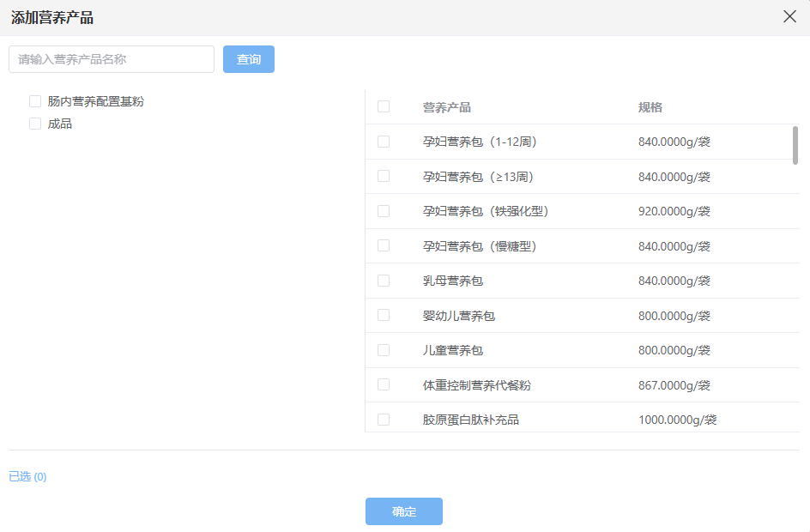
Task: Check the 肠内营养配置基粉 category box
Action: coord(35,101)
